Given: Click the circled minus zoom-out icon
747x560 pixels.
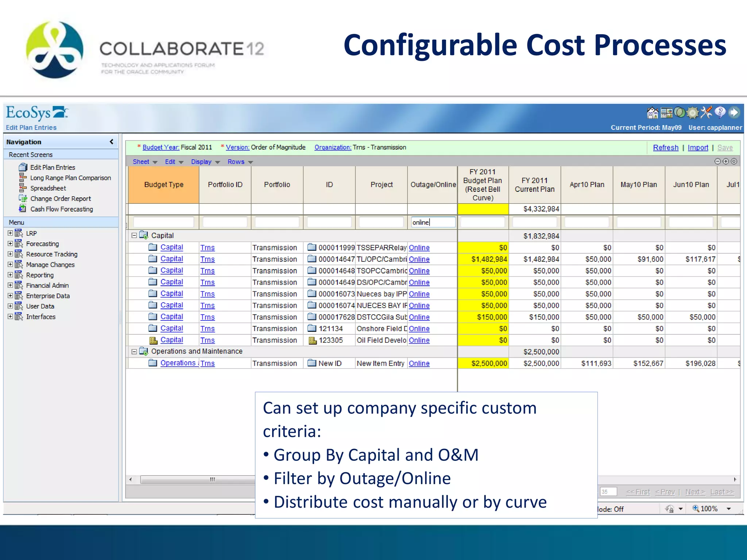Looking at the screenshot, I should coord(717,162).
